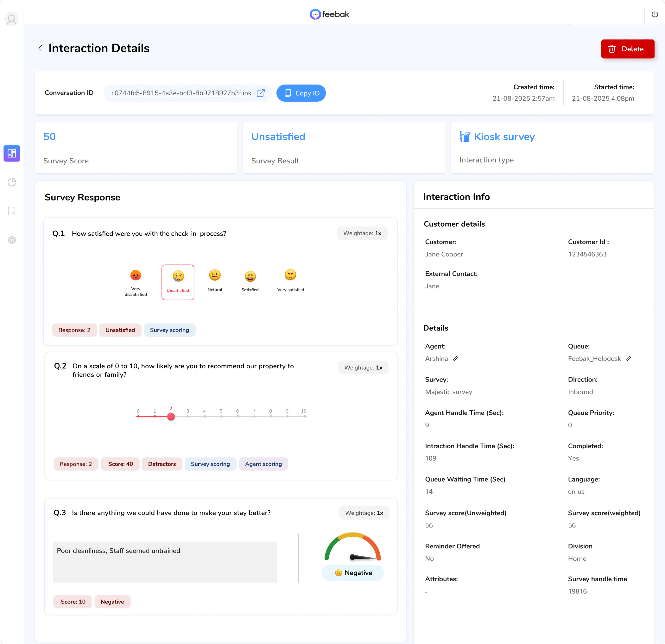665x644 pixels.
Task: Select the Very dissatisfied emoji
Action: click(x=136, y=282)
